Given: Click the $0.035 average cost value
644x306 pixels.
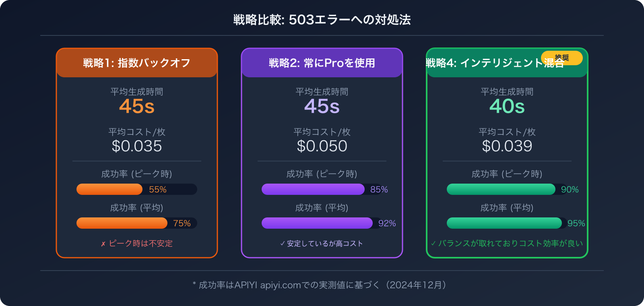Looking at the screenshot, I should (137, 146).
